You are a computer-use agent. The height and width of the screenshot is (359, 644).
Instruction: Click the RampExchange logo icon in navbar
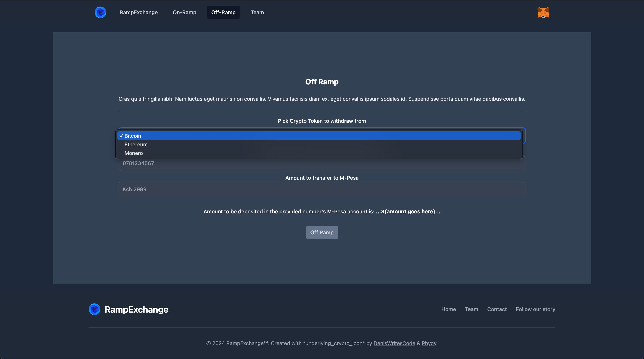(x=100, y=12)
